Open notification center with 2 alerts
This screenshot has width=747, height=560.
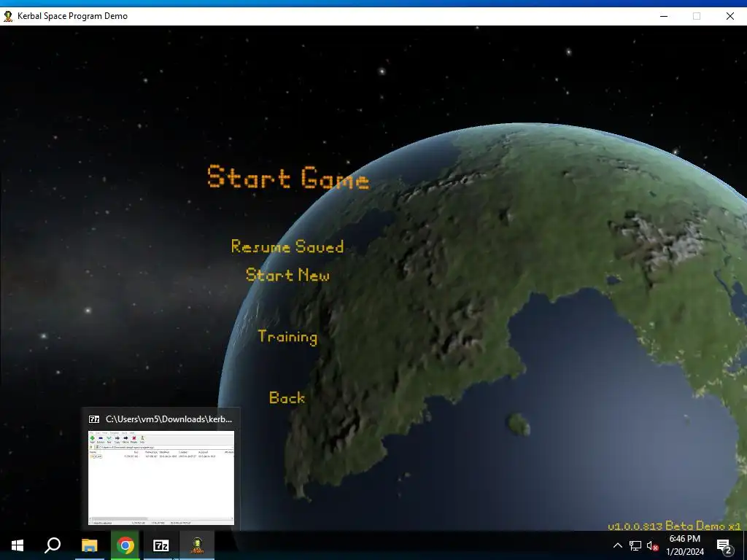click(x=724, y=545)
